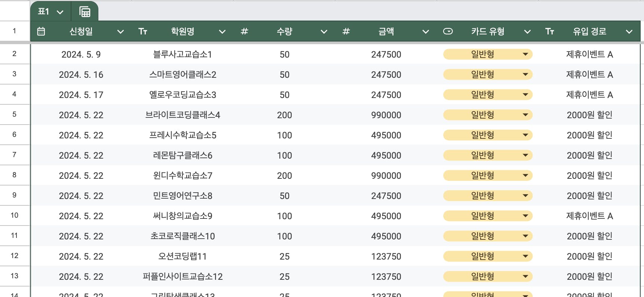The height and width of the screenshot is (297, 644).
Task: Select row header number 2
Action: click(14, 54)
